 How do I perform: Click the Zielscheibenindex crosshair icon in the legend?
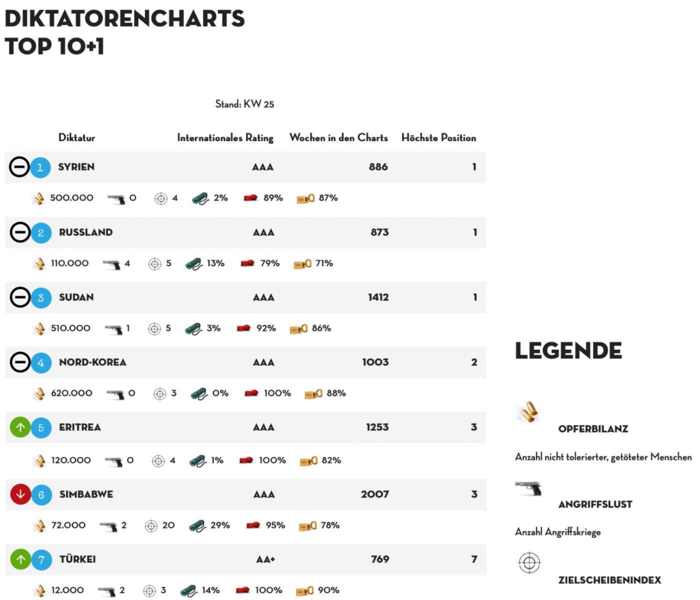click(x=529, y=563)
